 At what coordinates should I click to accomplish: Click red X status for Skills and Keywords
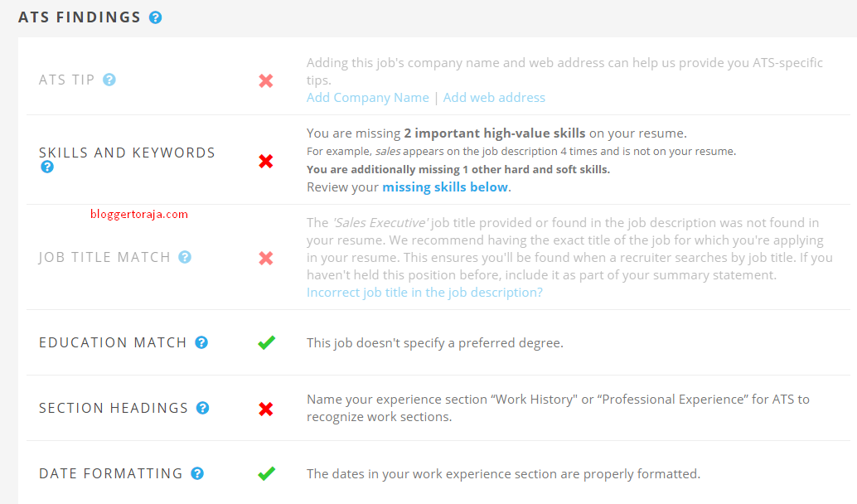[x=266, y=161]
